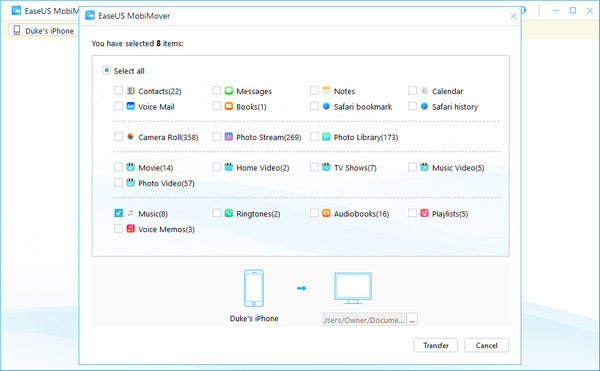Click the Music Video clapperboard icon
600x371 pixels.
click(x=424, y=167)
